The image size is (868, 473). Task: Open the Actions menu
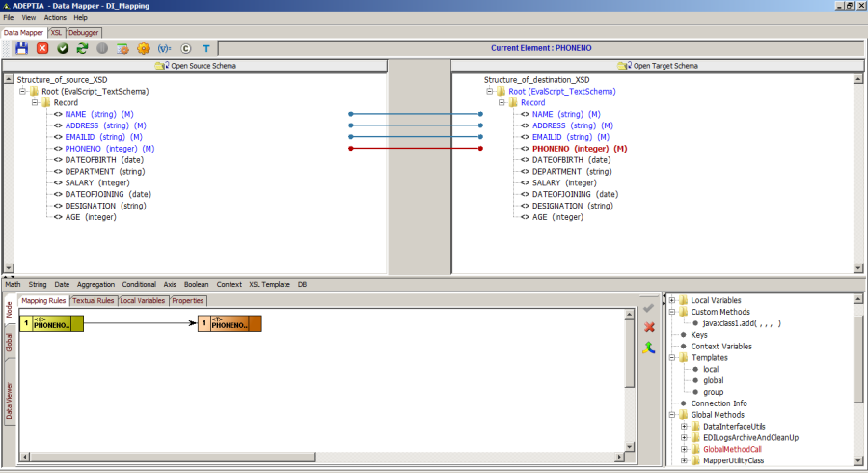click(55, 17)
